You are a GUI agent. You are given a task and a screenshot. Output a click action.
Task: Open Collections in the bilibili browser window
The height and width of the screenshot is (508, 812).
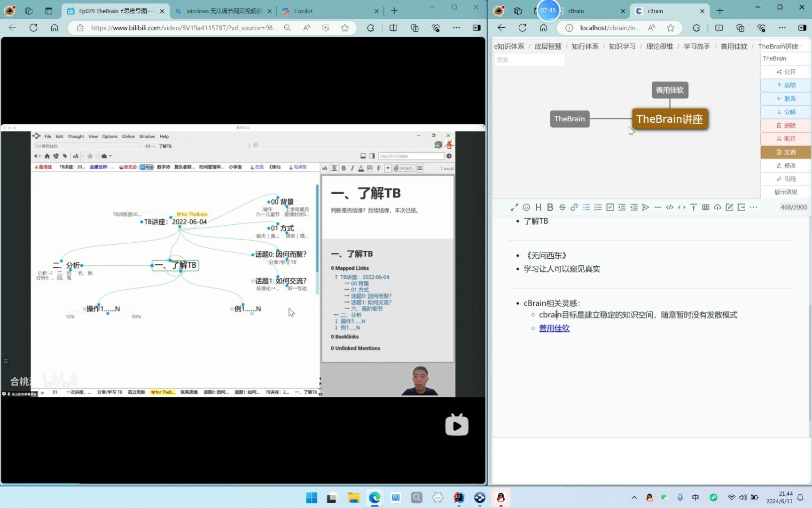point(414,28)
